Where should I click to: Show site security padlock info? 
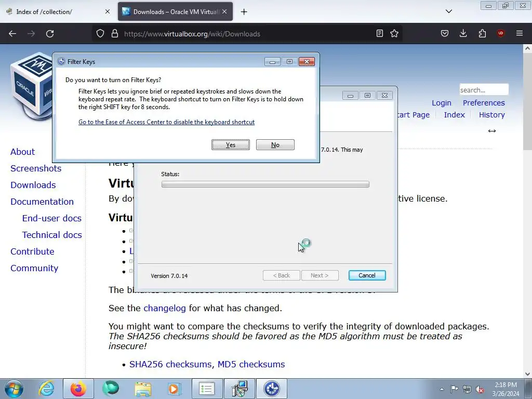tap(115, 34)
